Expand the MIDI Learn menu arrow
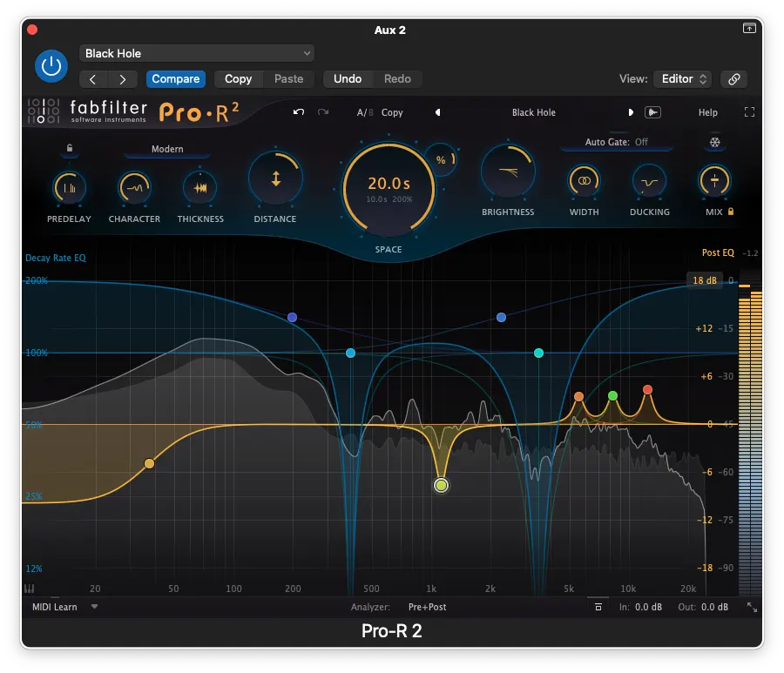This screenshot has height=673, width=784. tap(94, 607)
